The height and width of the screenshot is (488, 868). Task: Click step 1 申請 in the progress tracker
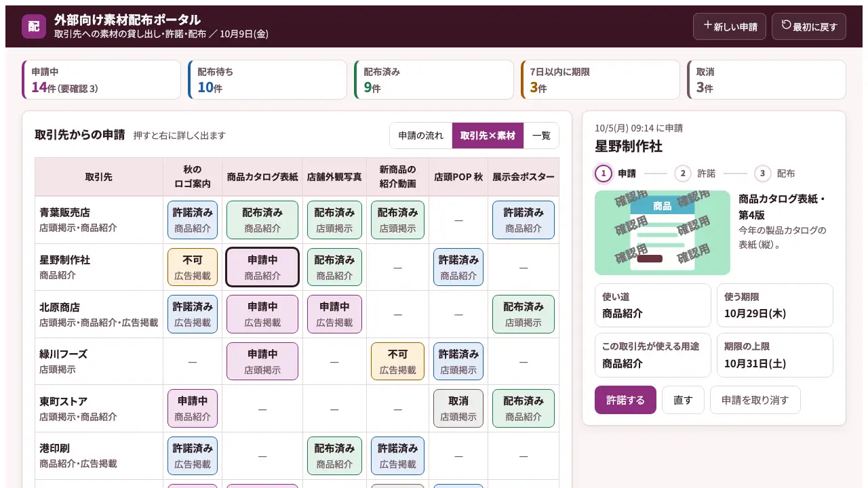(616, 174)
